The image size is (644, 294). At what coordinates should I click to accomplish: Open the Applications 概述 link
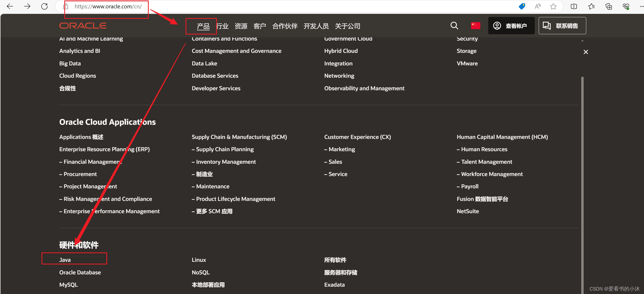(x=81, y=137)
